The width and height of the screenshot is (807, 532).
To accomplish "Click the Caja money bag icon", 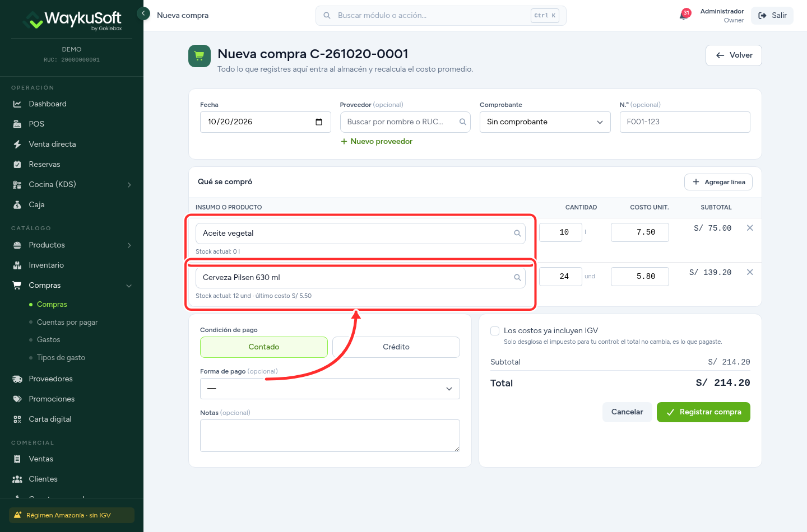I will (x=17, y=205).
